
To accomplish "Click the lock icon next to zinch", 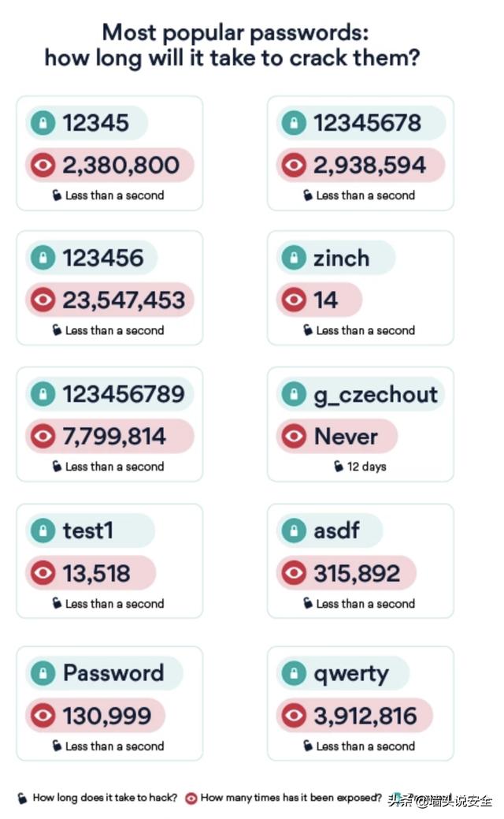I will click(294, 258).
